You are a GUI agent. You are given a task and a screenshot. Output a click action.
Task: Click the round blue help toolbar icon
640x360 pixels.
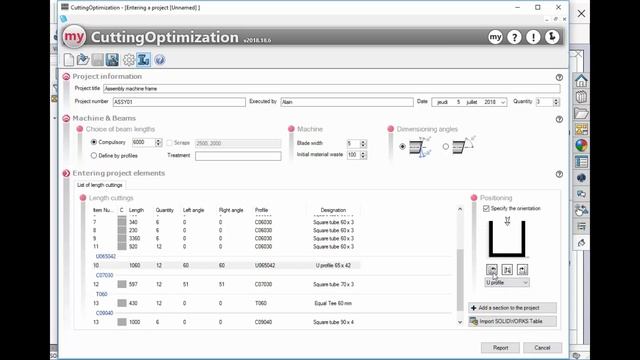pyautogui.click(x=160, y=60)
